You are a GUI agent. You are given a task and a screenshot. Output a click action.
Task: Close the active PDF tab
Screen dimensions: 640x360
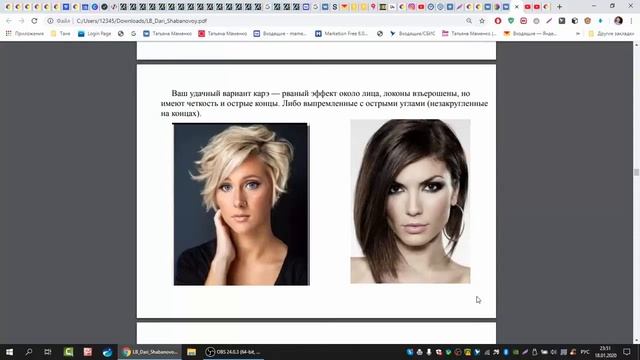[x=517, y=7]
